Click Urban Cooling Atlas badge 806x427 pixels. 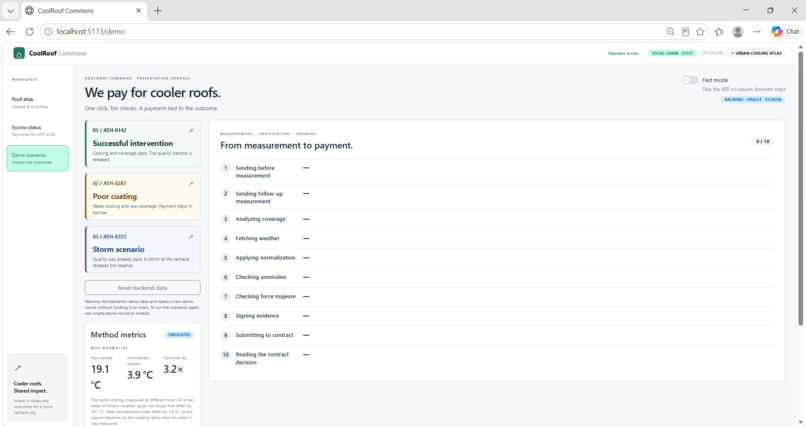(x=756, y=53)
